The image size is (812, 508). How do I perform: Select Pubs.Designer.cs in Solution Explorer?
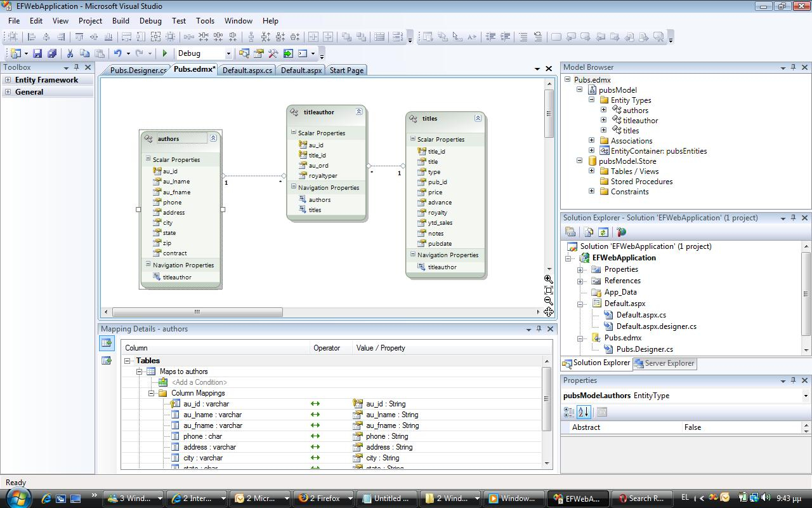[x=645, y=349]
